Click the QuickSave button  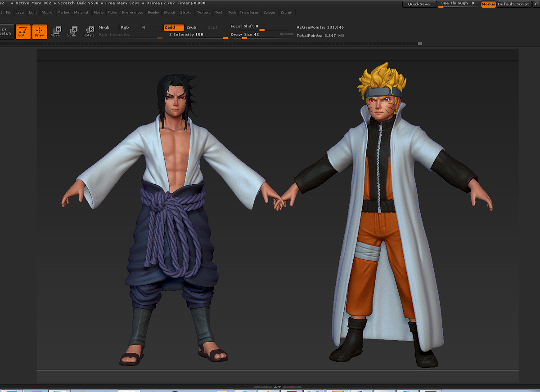click(x=419, y=4)
